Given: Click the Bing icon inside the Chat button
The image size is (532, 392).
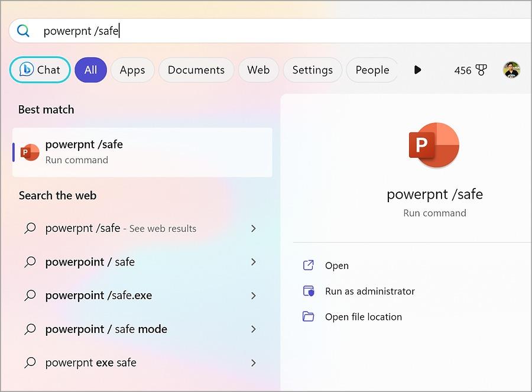Looking at the screenshot, I should pyautogui.click(x=27, y=70).
